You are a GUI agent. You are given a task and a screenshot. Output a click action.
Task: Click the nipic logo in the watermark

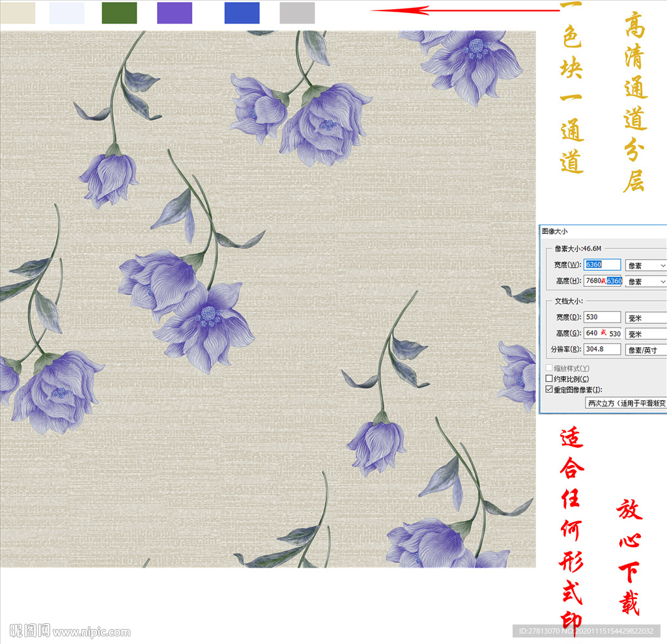point(29,630)
